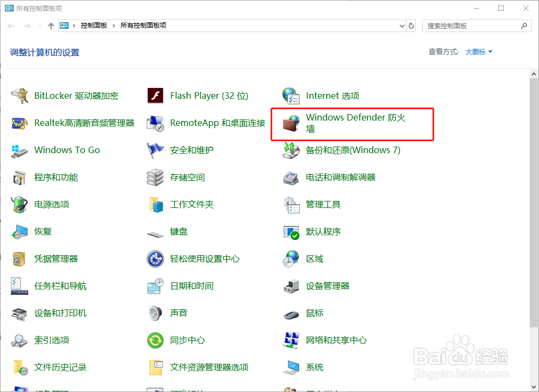Viewport: 539px width, 392px height.
Task: Click inside the 搜索控制面板 search field
Action: (x=472, y=26)
